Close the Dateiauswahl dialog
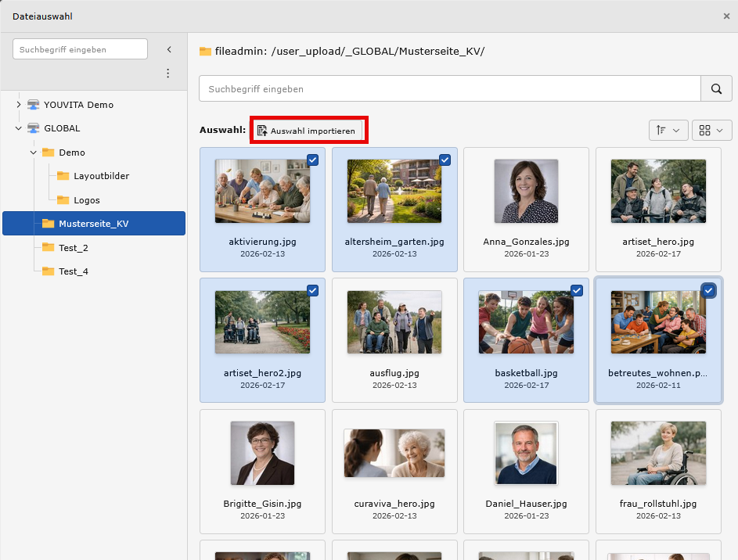 click(726, 16)
